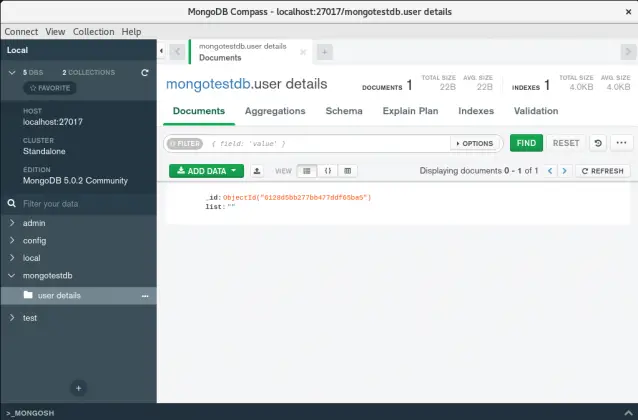Go to next page of documents
Image resolution: width=638 pixels, height=420 pixels.
[x=564, y=171]
